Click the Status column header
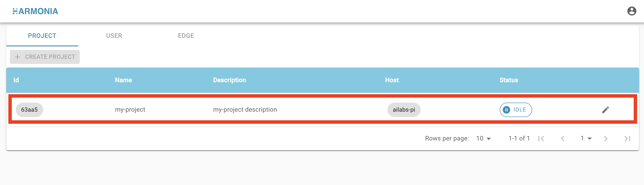 pos(509,80)
